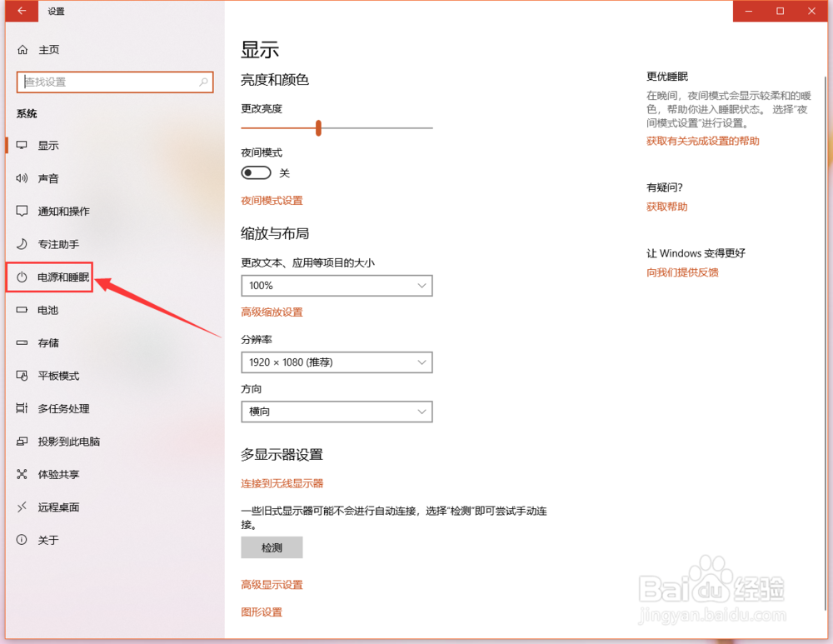Open 平板模式 tablet mode icon
This screenshot has height=644, width=833.
pyautogui.click(x=22, y=376)
